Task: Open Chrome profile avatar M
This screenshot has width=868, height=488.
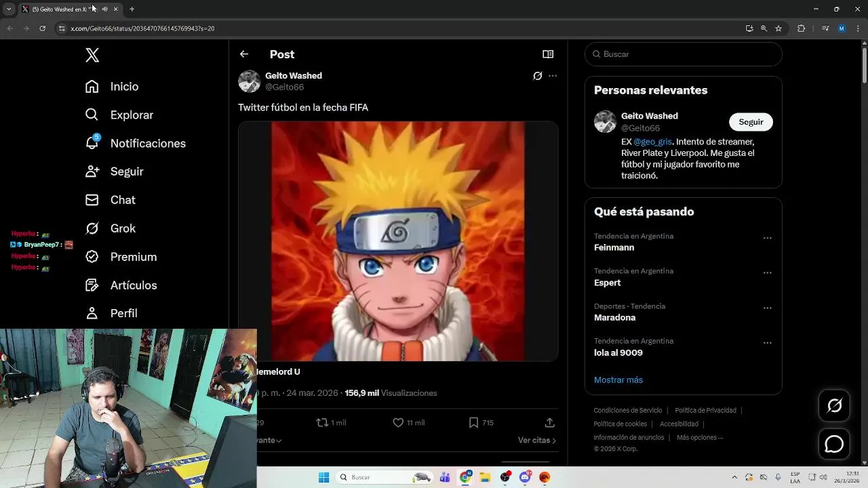Action: [842, 28]
